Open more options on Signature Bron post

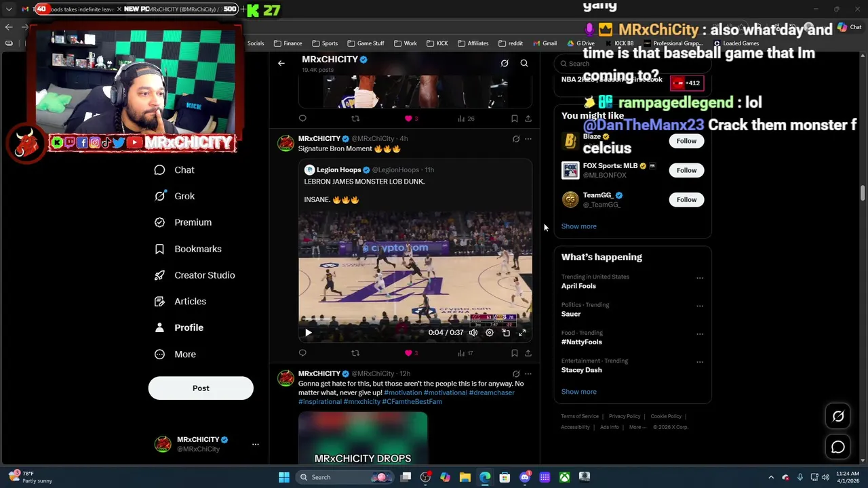(x=528, y=139)
